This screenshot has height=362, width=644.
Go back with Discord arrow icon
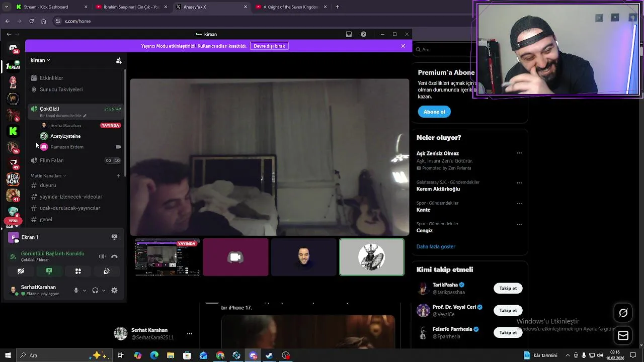point(9,34)
